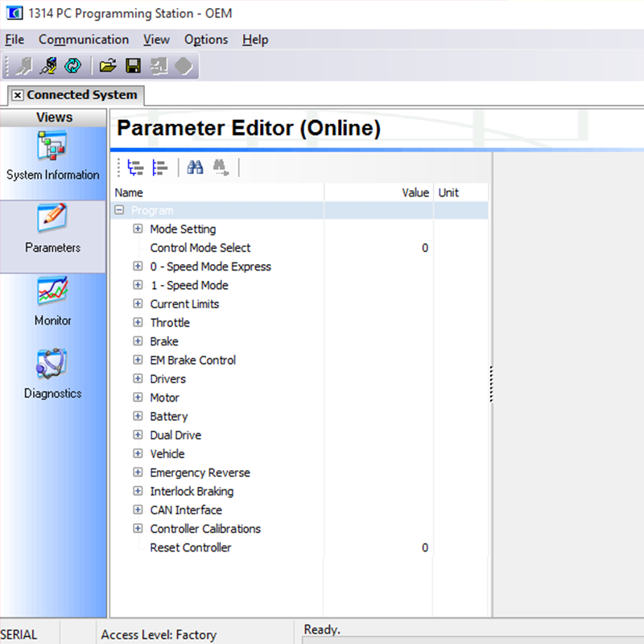
Task: Click the SERIAL status bar entry
Action: coord(19,634)
